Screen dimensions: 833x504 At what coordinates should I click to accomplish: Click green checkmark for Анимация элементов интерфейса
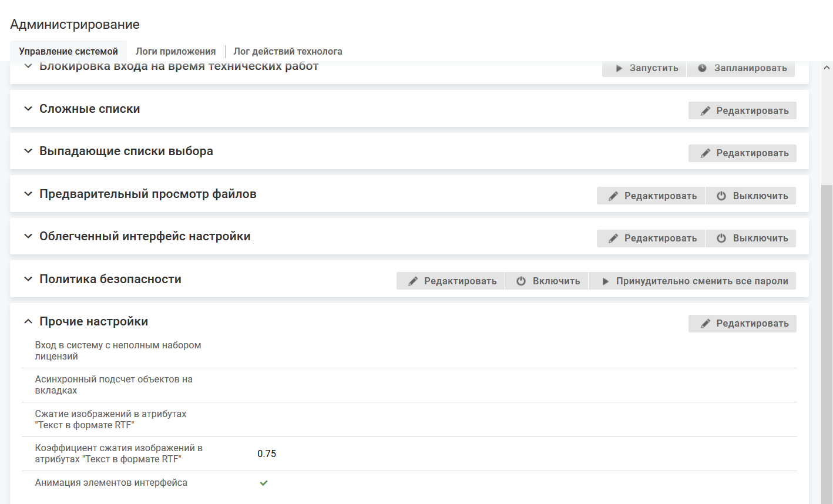pos(264,483)
